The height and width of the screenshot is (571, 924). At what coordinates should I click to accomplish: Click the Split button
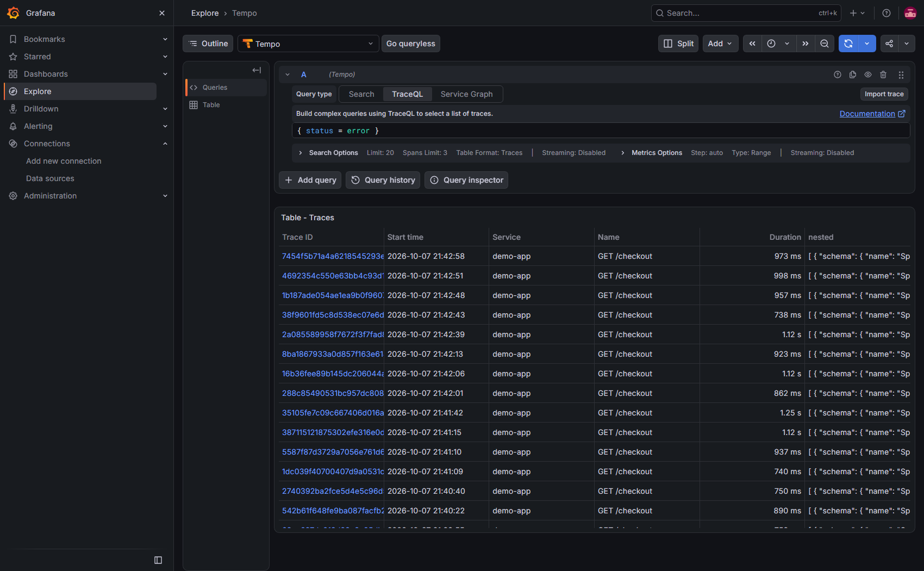click(678, 44)
